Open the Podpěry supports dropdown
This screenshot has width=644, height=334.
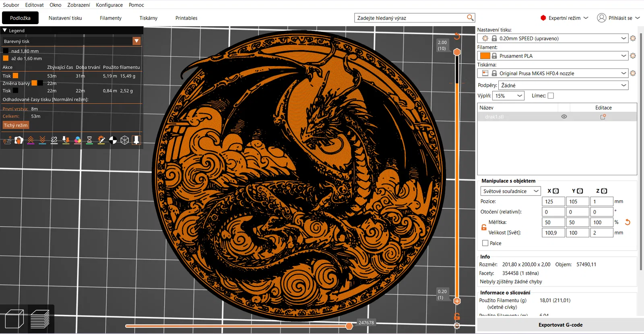tap(563, 85)
